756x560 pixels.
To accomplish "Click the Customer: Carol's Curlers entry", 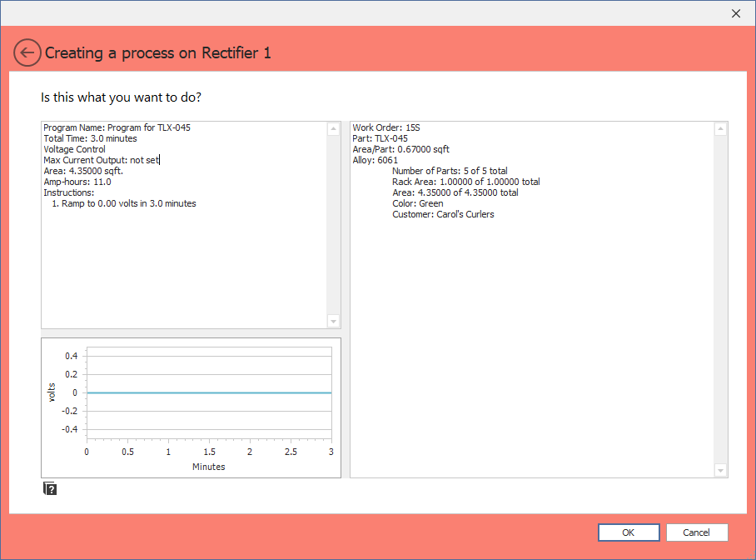I will [443, 214].
